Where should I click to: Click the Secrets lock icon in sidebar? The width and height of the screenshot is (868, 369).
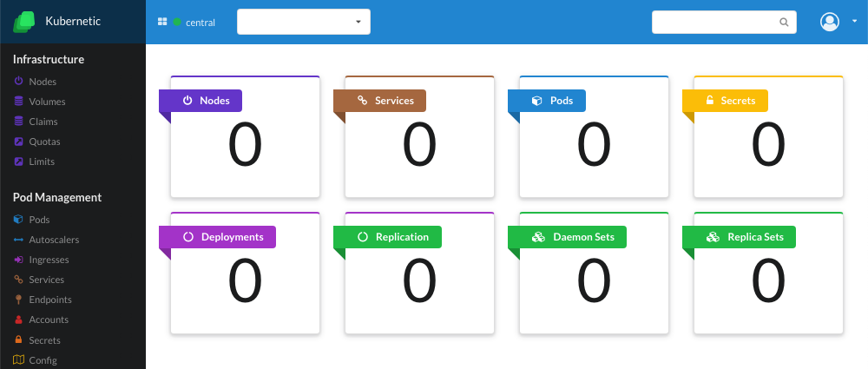pos(19,339)
